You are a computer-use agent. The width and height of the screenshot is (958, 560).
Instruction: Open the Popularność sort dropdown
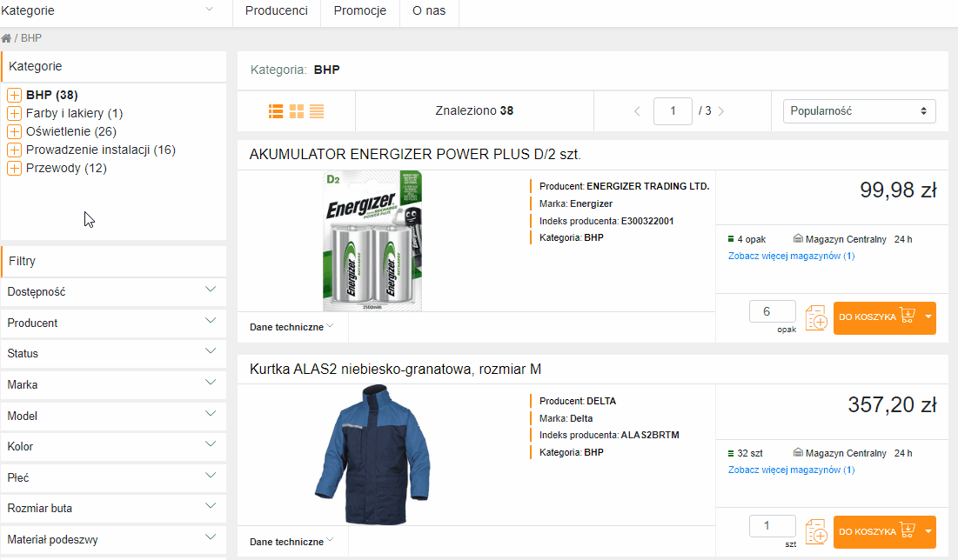tap(859, 111)
